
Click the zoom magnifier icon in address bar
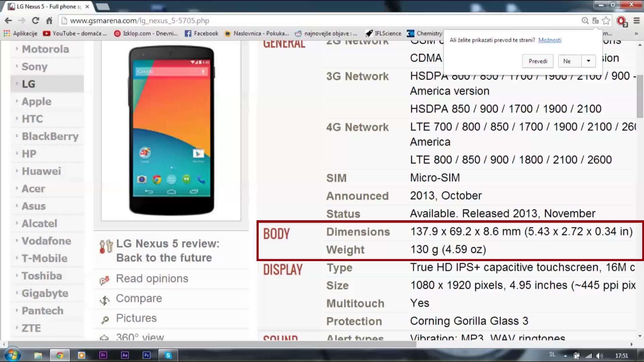(585, 21)
